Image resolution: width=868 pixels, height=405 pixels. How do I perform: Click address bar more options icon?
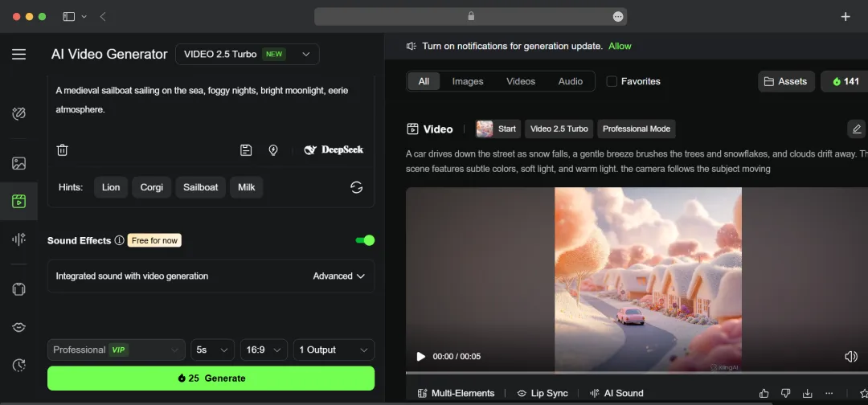618,17
